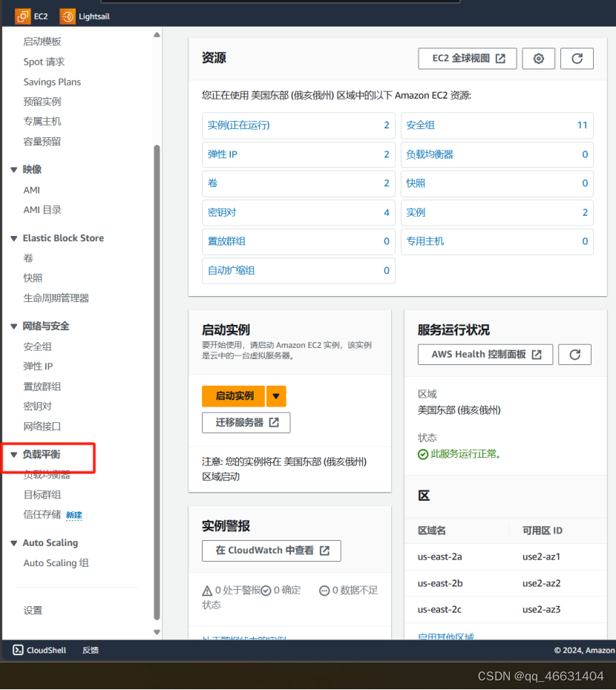Click the sidebar vertical scrollbar thumb
This screenshot has width=616, height=690.
pyautogui.click(x=157, y=382)
